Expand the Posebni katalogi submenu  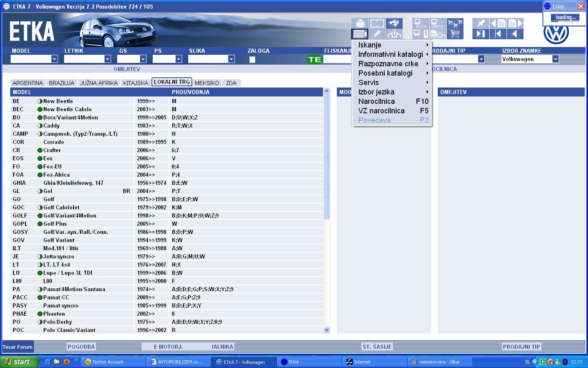coord(392,73)
